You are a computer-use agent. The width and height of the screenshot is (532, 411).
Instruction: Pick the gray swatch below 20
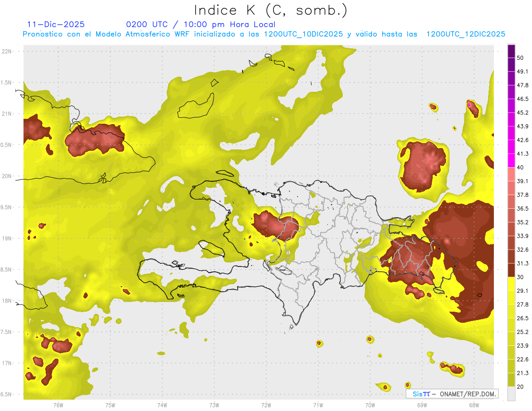[x=511, y=393]
